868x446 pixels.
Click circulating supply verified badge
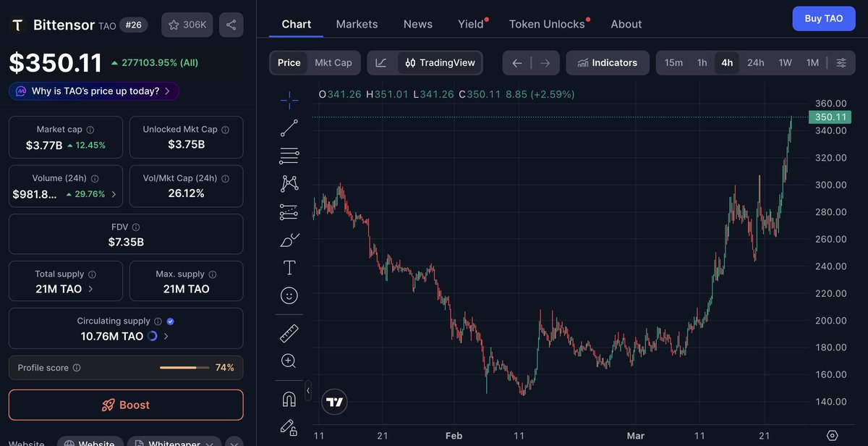(x=170, y=321)
